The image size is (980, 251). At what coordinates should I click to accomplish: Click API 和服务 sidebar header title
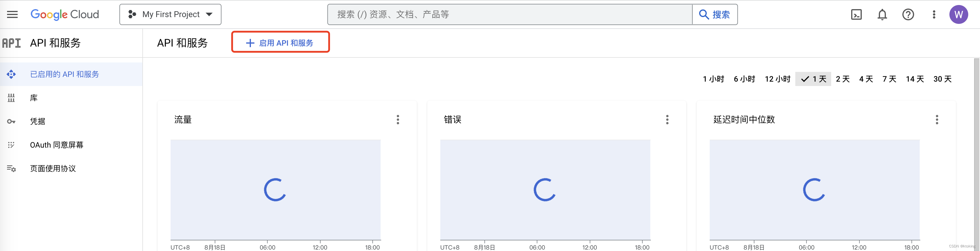point(56,43)
